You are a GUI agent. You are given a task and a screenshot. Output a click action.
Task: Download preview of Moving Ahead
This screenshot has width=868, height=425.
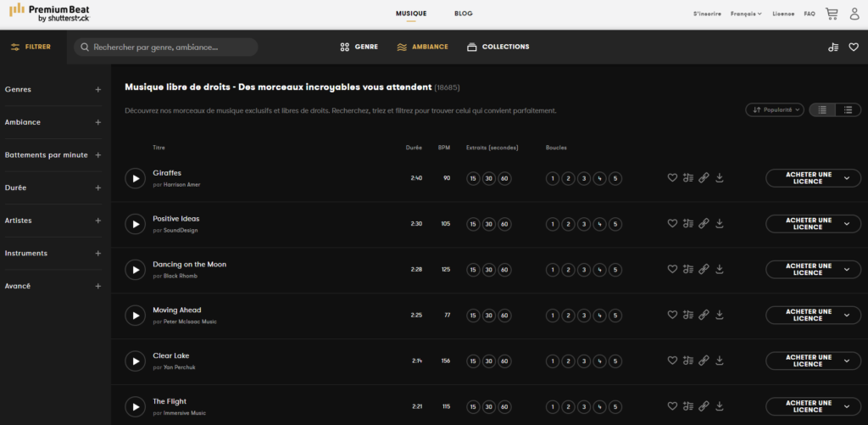[x=720, y=315]
